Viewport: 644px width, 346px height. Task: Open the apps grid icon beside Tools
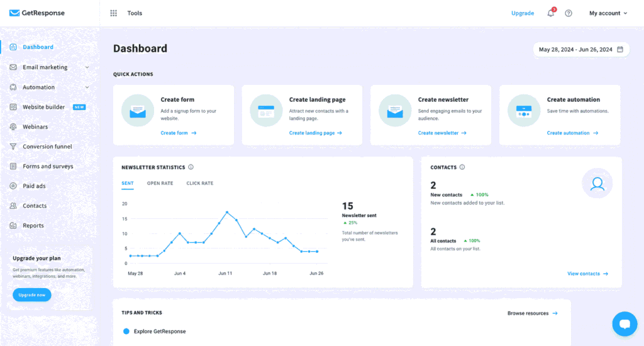(114, 13)
